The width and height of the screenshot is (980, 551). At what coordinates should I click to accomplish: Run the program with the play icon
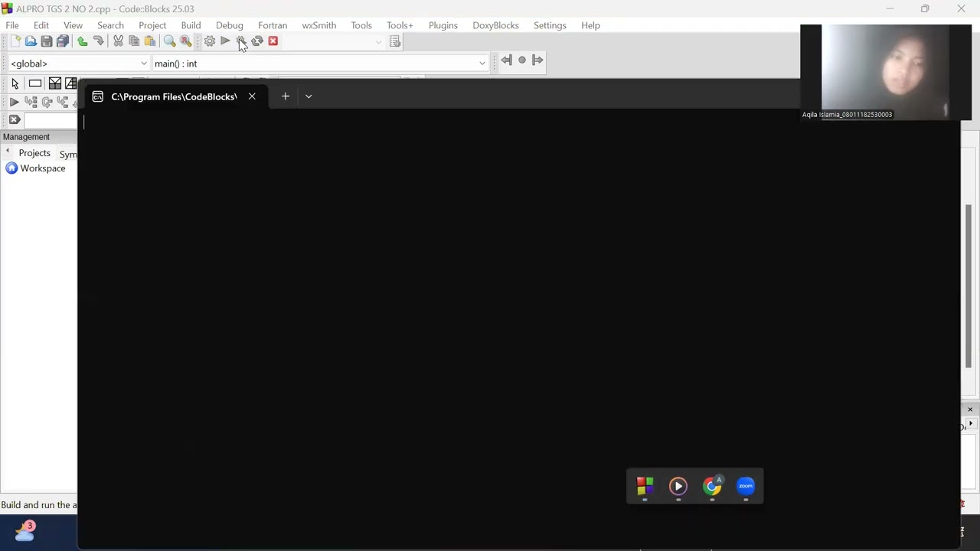225,41
